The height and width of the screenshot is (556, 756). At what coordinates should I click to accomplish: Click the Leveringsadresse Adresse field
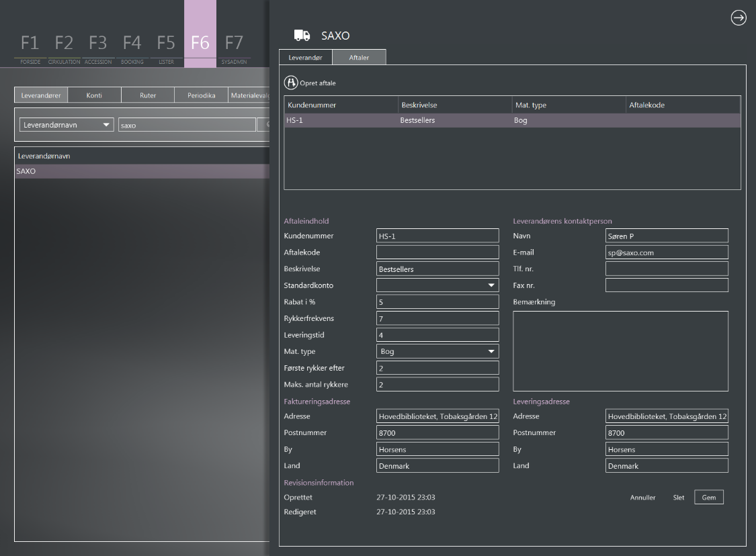[667, 416]
